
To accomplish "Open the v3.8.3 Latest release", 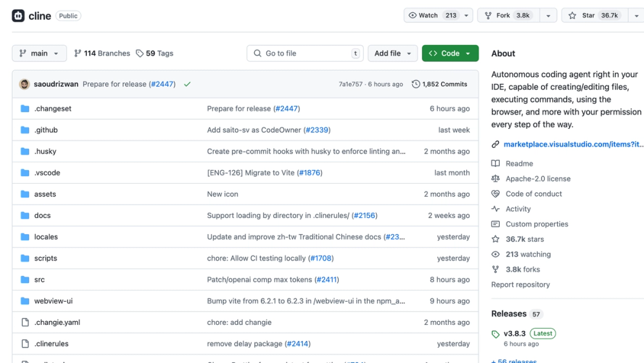I will [x=529, y=333].
